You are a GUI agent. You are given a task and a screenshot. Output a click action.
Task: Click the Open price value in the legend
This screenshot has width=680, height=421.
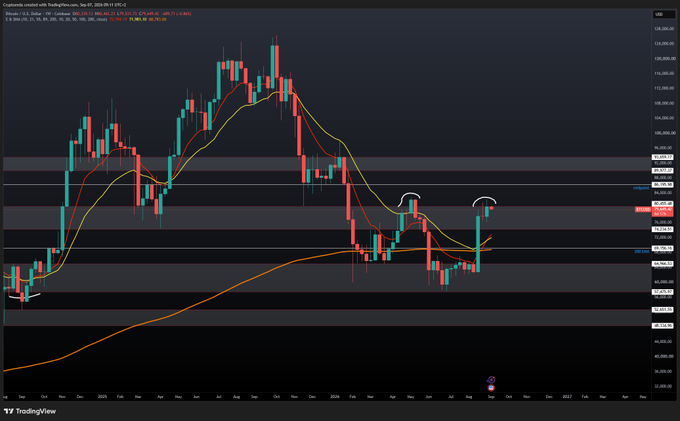(x=84, y=14)
